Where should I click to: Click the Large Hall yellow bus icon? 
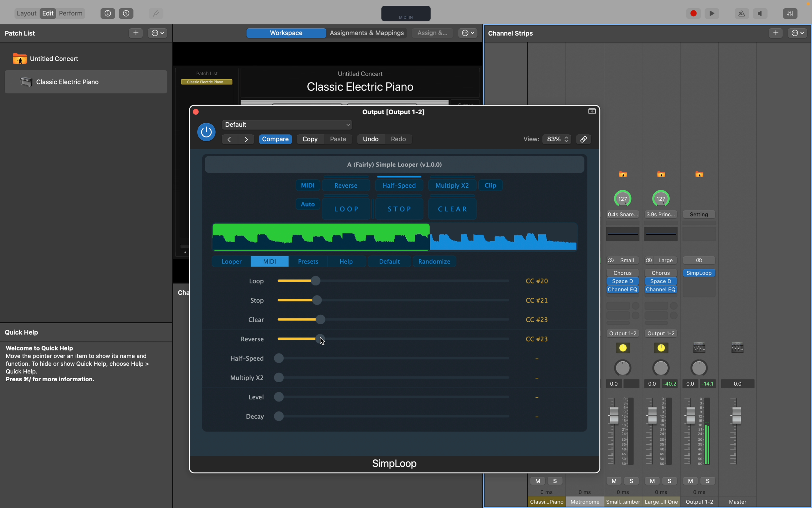click(661, 348)
